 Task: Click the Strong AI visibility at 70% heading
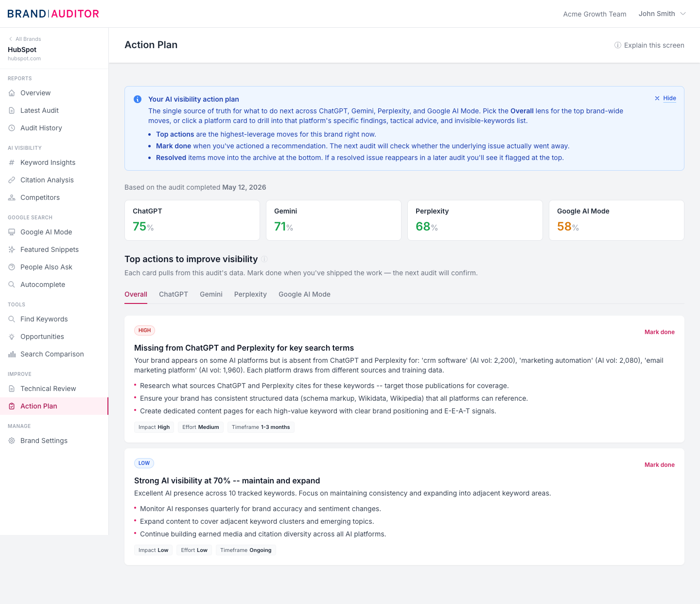coord(227,480)
